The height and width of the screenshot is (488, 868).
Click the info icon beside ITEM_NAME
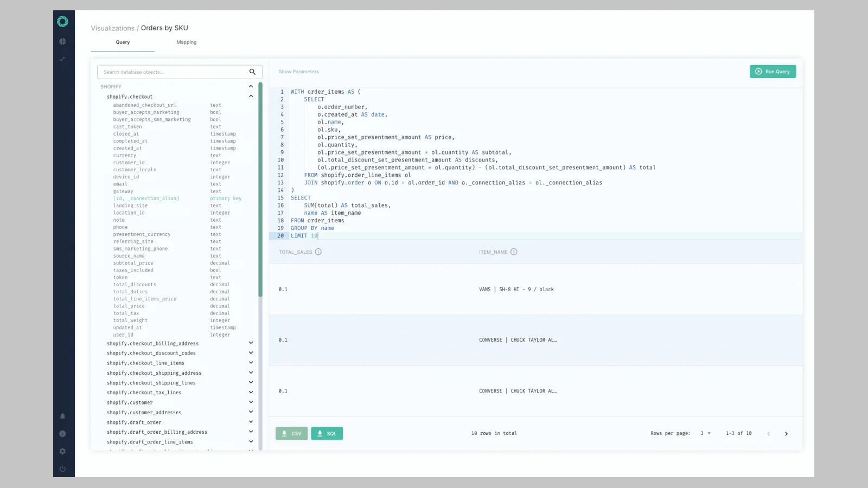(514, 252)
